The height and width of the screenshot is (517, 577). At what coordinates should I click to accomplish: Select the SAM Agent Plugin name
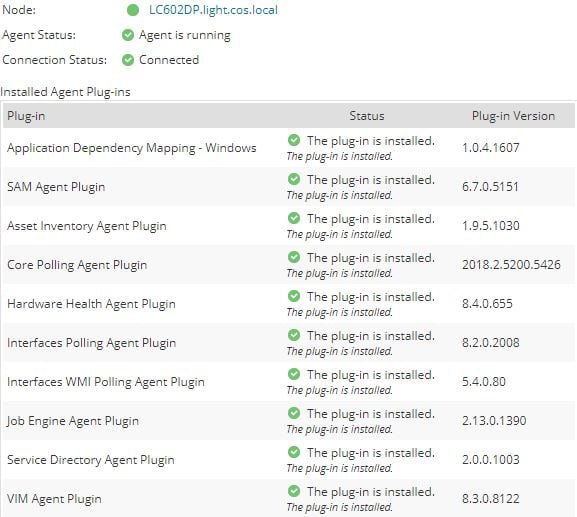[56, 187]
